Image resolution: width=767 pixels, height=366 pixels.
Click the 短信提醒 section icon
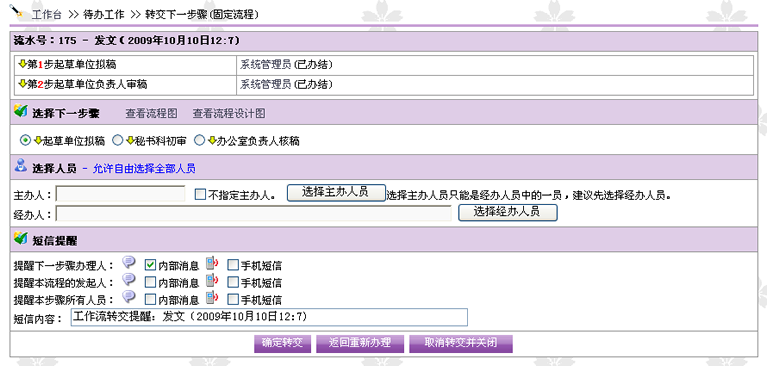pos(21,238)
